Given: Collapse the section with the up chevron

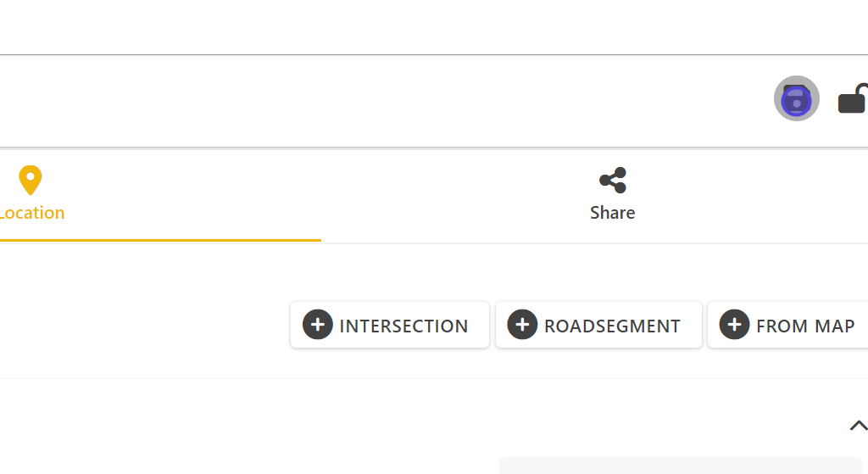Looking at the screenshot, I should pos(858,426).
